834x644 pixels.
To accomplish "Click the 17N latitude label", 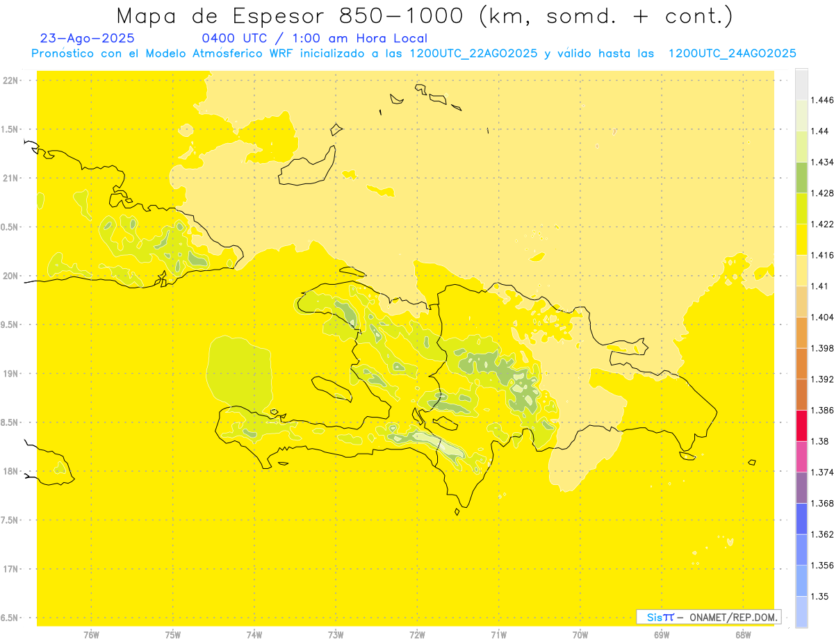I will pyautogui.click(x=10, y=569).
